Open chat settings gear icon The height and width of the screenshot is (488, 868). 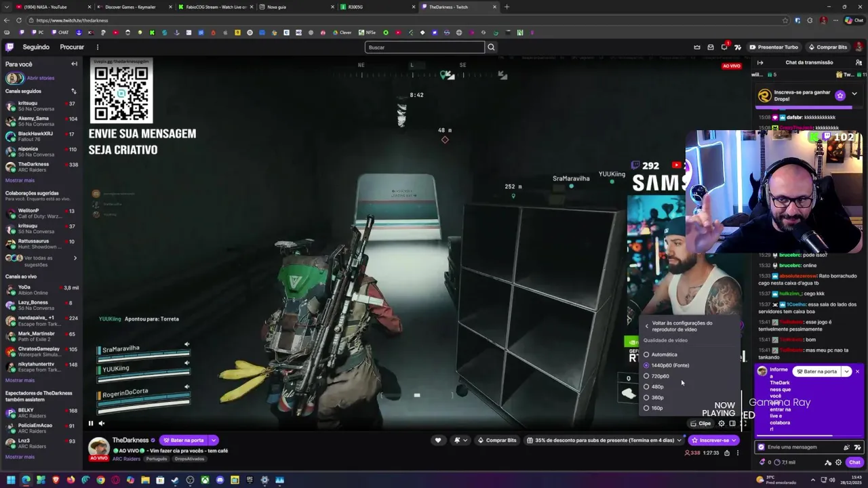(839, 462)
